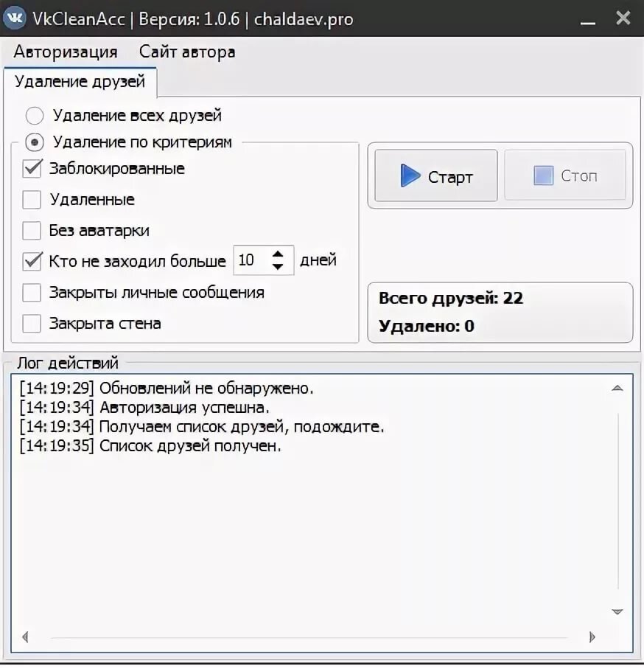Image resolution: width=644 pixels, height=668 pixels.
Task: Click the Удалено: 0 counter text
Action: pos(427,327)
